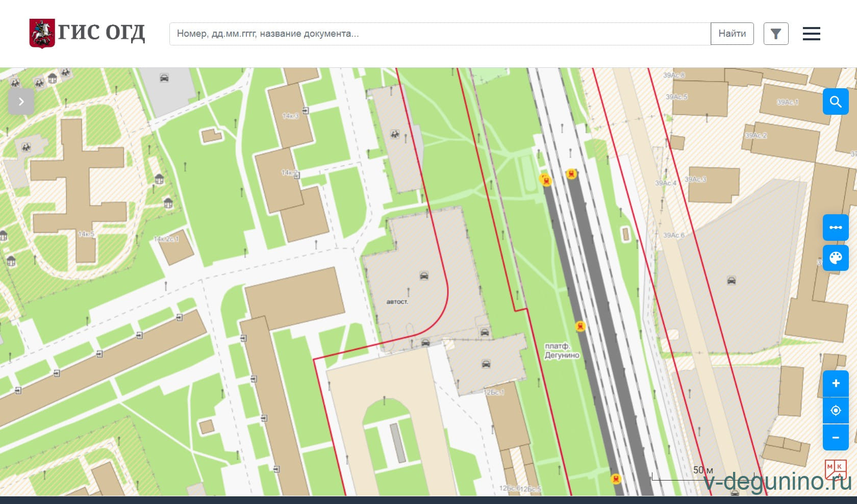
Task: Zoom out with the minus button
Action: click(x=835, y=438)
